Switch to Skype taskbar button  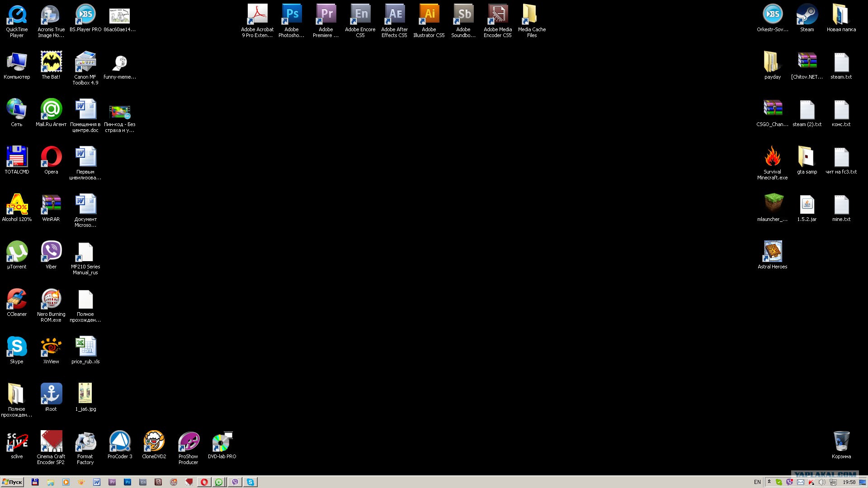pos(250,482)
